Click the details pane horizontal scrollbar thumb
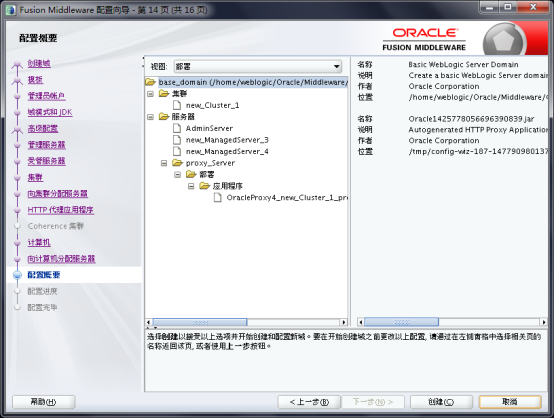The image size is (554, 418). (x=401, y=322)
